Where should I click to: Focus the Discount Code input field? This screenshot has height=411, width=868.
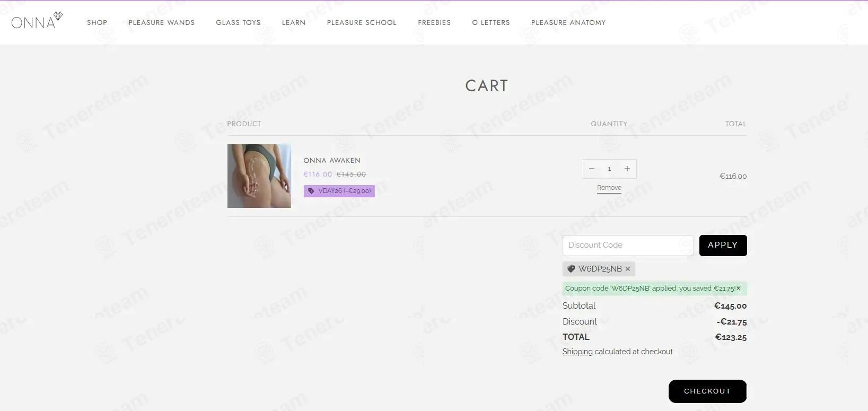(628, 246)
